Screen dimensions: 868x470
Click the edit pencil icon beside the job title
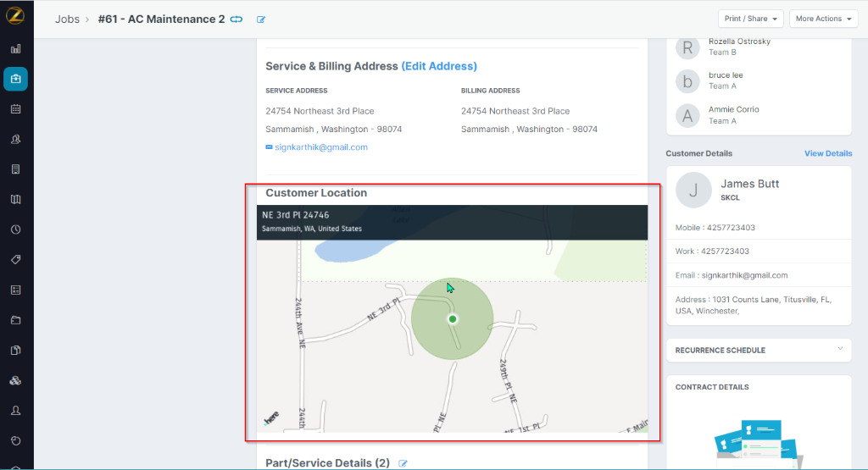pos(261,19)
